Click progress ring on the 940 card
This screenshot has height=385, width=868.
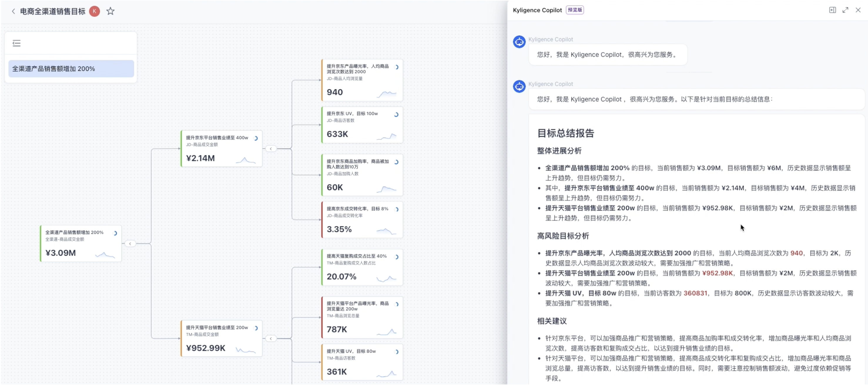click(397, 67)
